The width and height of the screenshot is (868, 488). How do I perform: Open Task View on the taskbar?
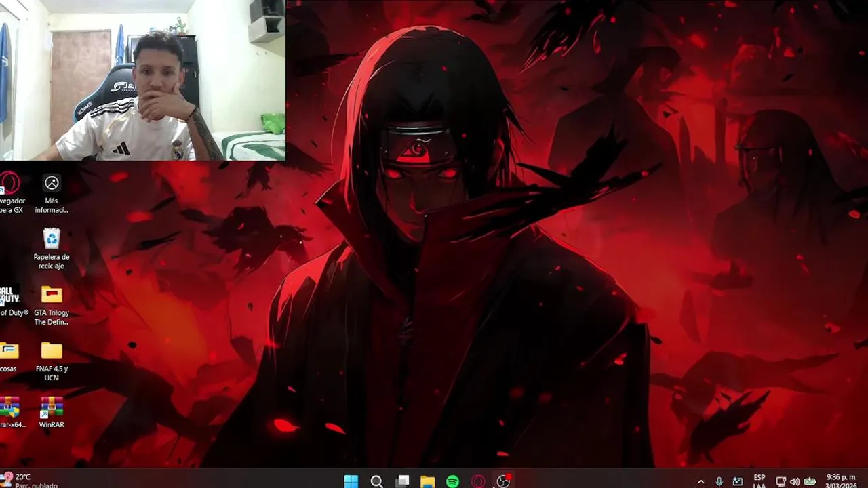402,481
